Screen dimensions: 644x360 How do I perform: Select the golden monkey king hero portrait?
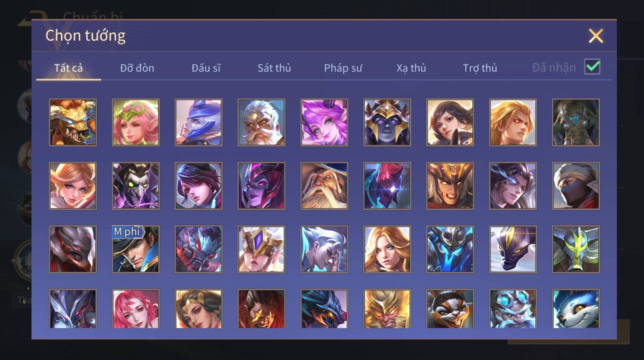[x=387, y=309]
